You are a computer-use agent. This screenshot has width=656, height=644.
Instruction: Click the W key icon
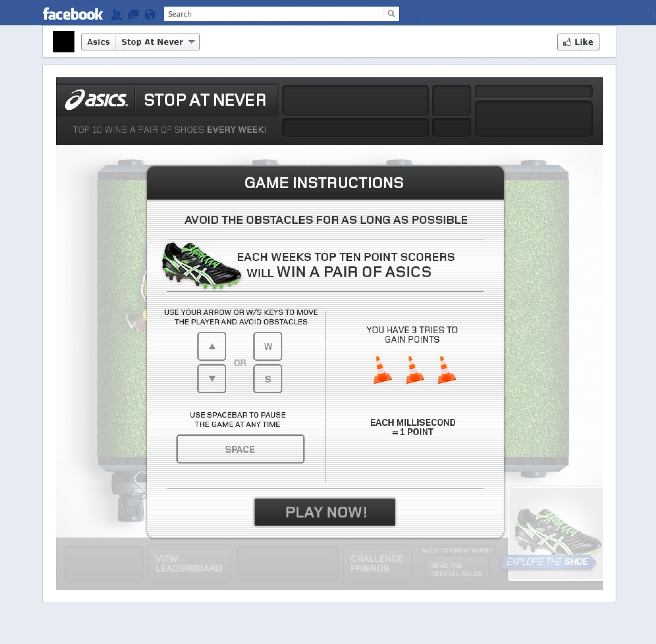268,346
